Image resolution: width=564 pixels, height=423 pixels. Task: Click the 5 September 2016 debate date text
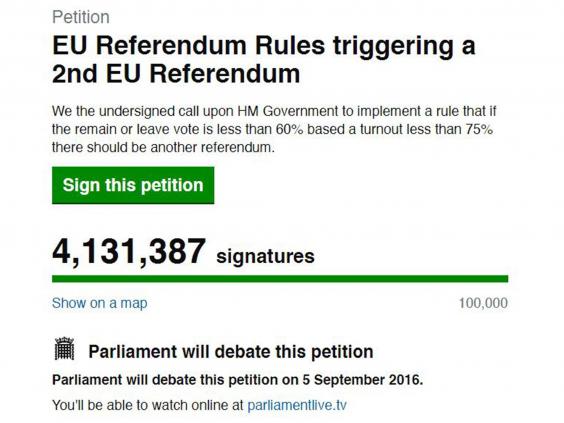pyautogui.click(x=362, y=380)
